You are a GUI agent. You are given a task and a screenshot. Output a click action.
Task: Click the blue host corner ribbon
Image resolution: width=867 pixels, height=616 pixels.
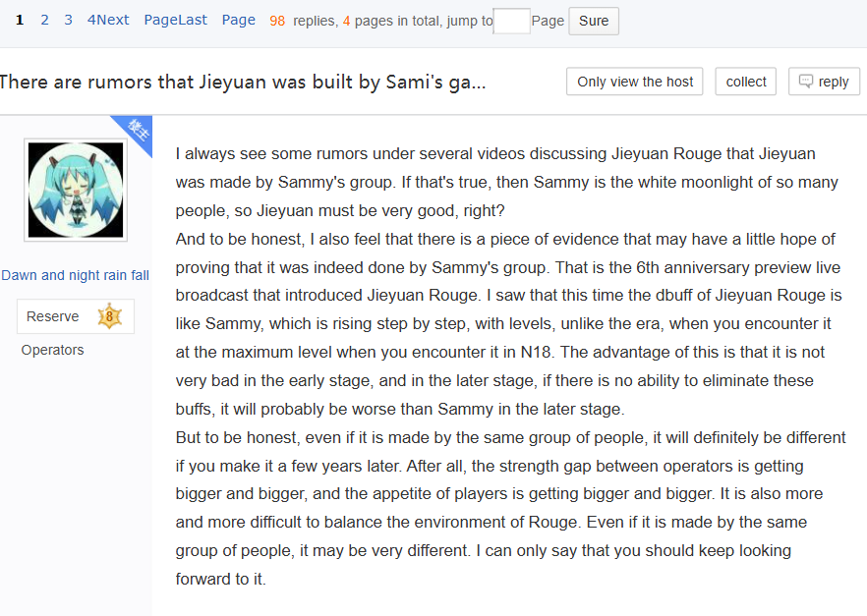pos(138,131)
